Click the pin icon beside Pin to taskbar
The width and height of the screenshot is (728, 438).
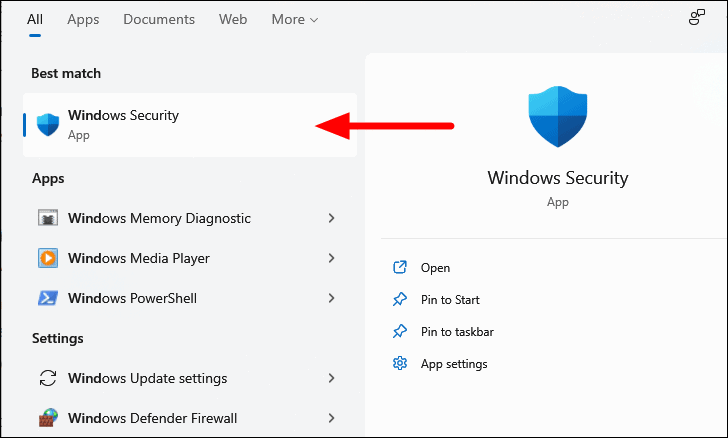400,331
